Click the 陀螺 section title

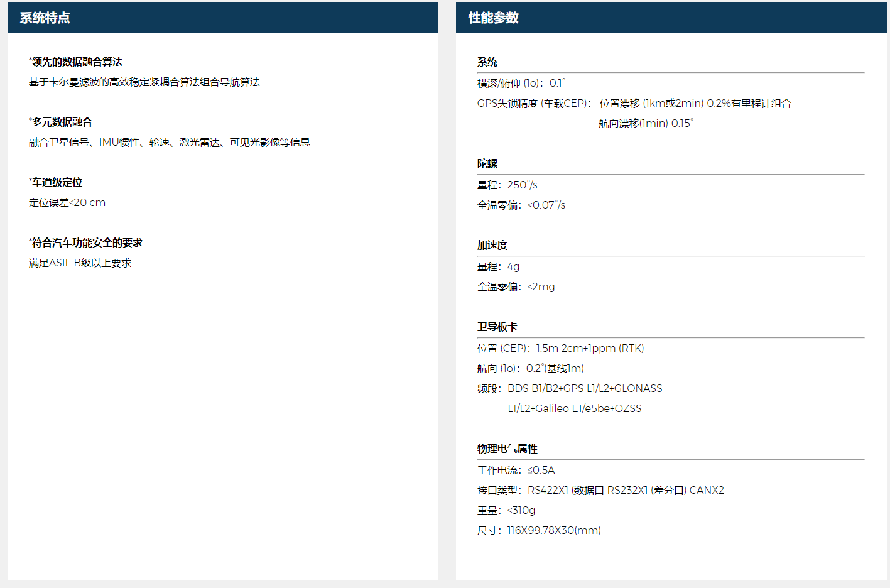point(487,163)
